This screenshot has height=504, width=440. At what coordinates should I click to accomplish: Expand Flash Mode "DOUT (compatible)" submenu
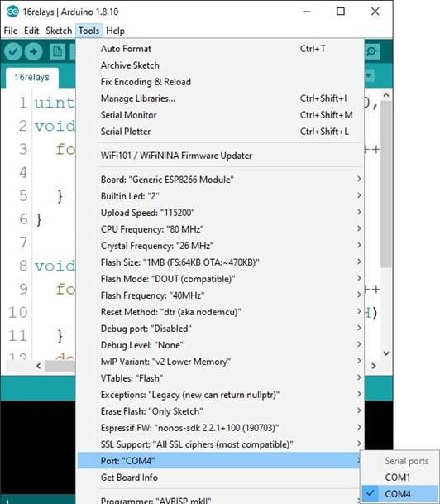pyautogui.click(x=220, y=279)
